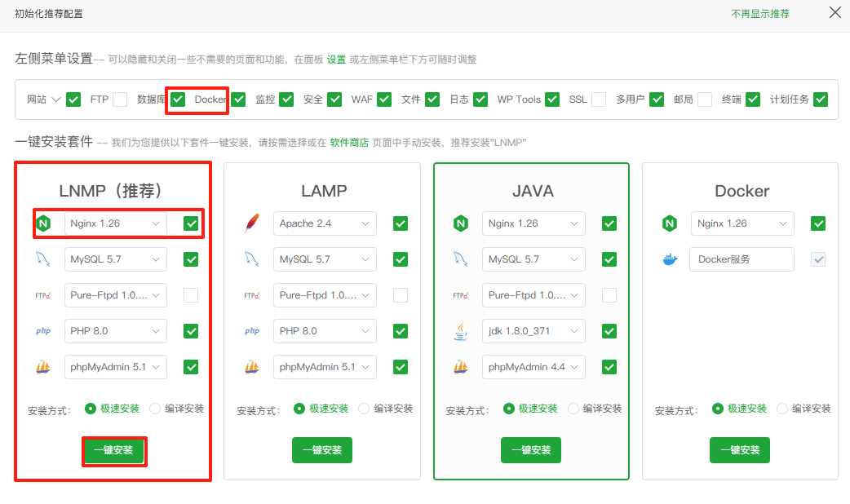Uncheck the Docker menu checkbox
850x504 pixels.
tap(238, 99)
